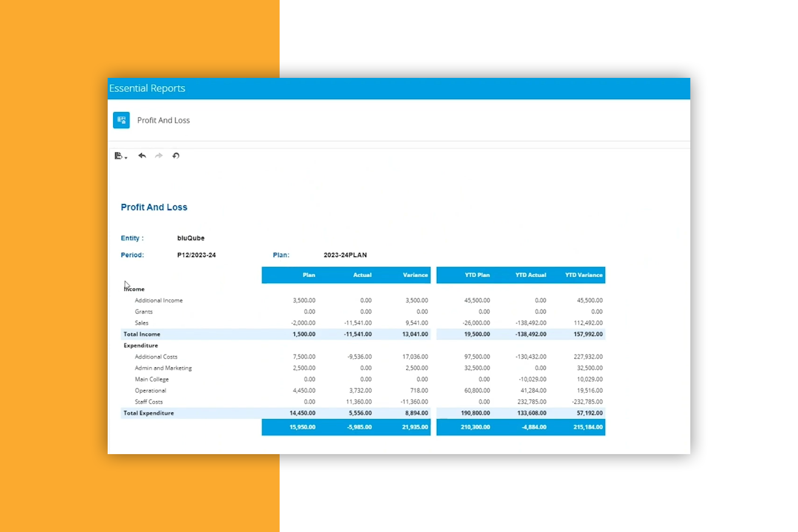Click the Essential Reports header title
The image size is (798, 532).
(147, 88)
